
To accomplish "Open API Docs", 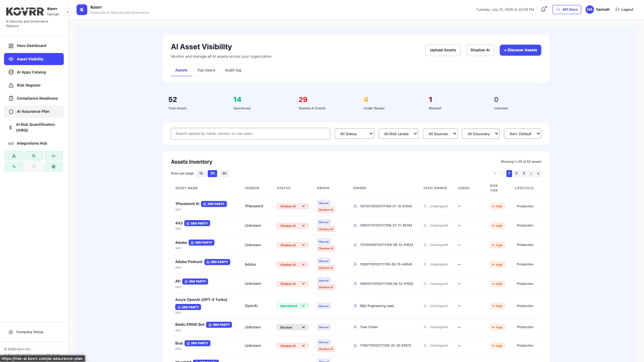I will (567, 10).
